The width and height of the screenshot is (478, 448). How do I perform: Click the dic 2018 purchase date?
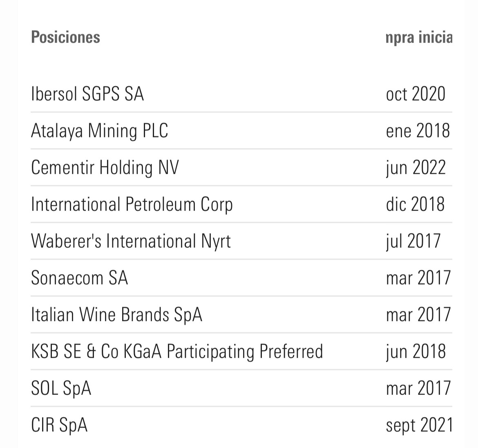(x=415, y=204)
